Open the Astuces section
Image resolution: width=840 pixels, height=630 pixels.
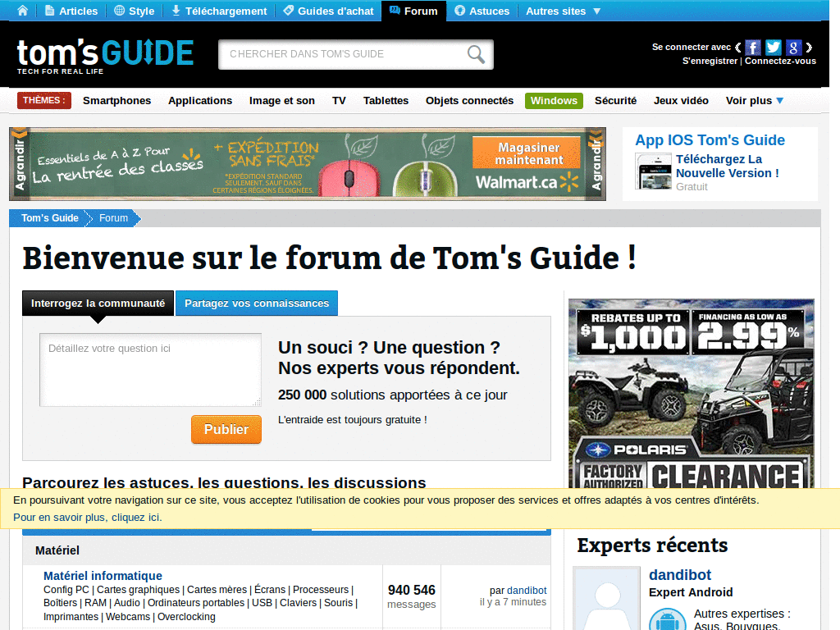pos(482,11)
